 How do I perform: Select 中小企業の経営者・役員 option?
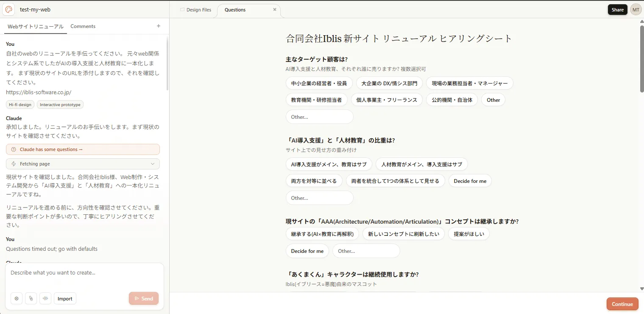[319, 83]
